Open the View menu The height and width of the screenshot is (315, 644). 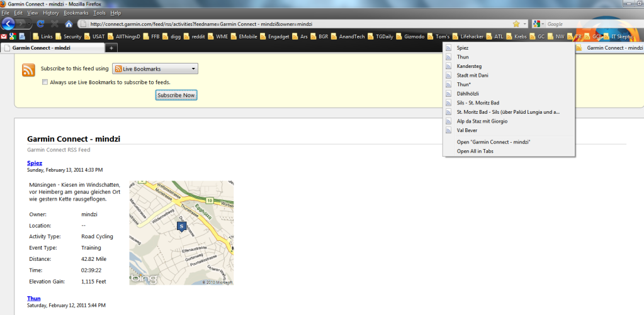coord(33,13)
